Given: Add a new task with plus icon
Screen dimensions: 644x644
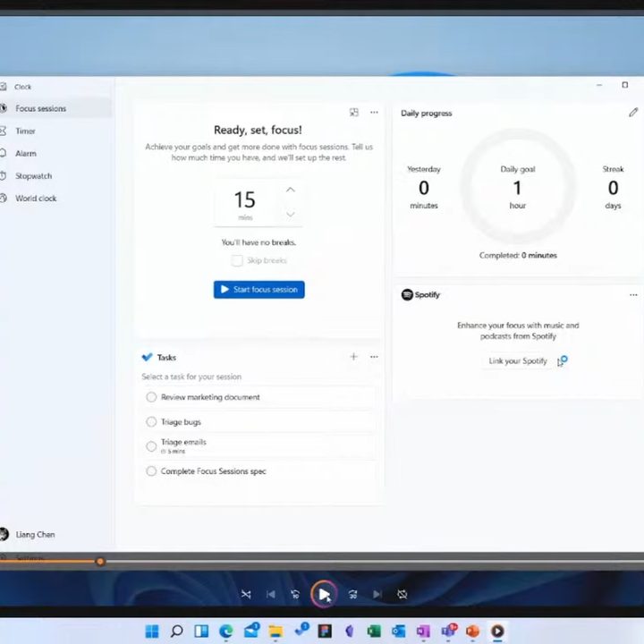Looking at the screenshot, I should pos(353,357).
